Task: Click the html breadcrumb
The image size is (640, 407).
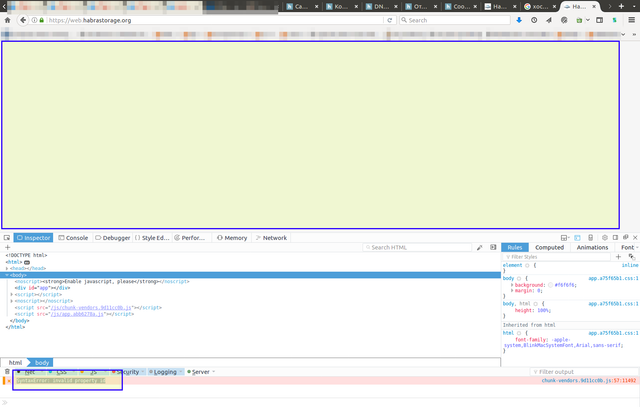Action: click(16, 363)
